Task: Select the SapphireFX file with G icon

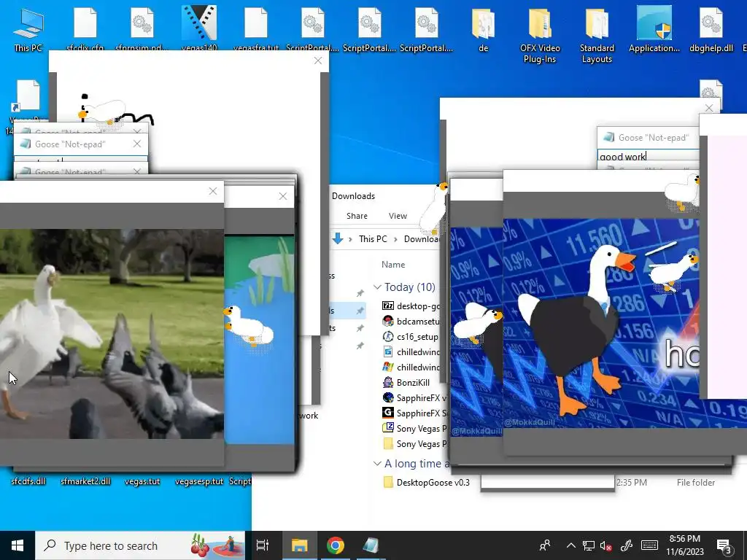Action: point(414,413)
